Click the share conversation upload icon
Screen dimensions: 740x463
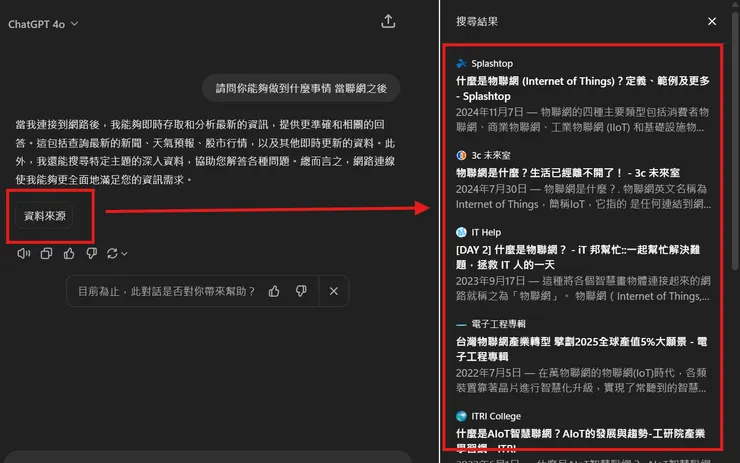(388, 21)
